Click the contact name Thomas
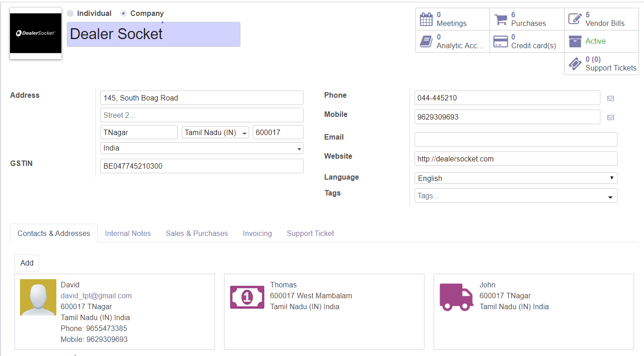The height and width of the screenshot is (356, 644). [x=284, y=285]
